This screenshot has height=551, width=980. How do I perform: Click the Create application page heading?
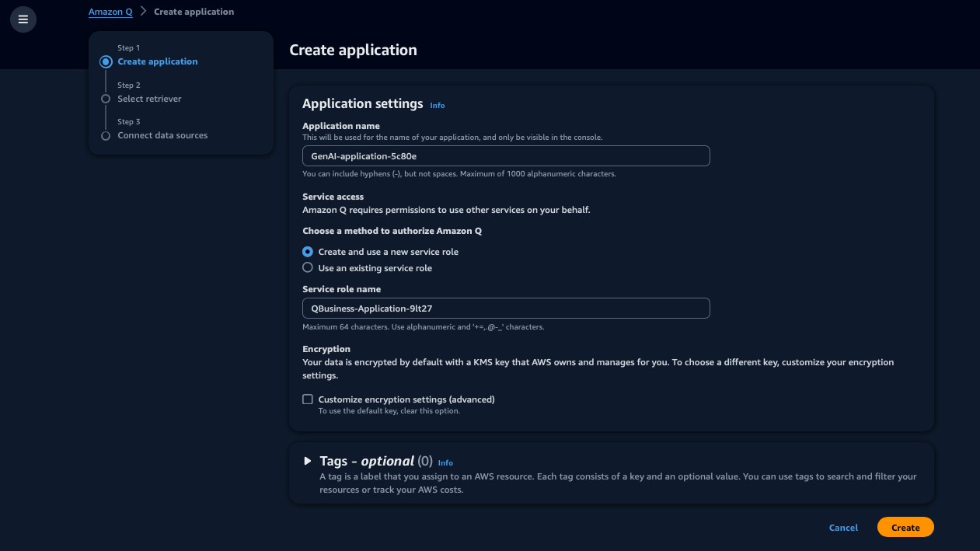[x=353, y=50]
